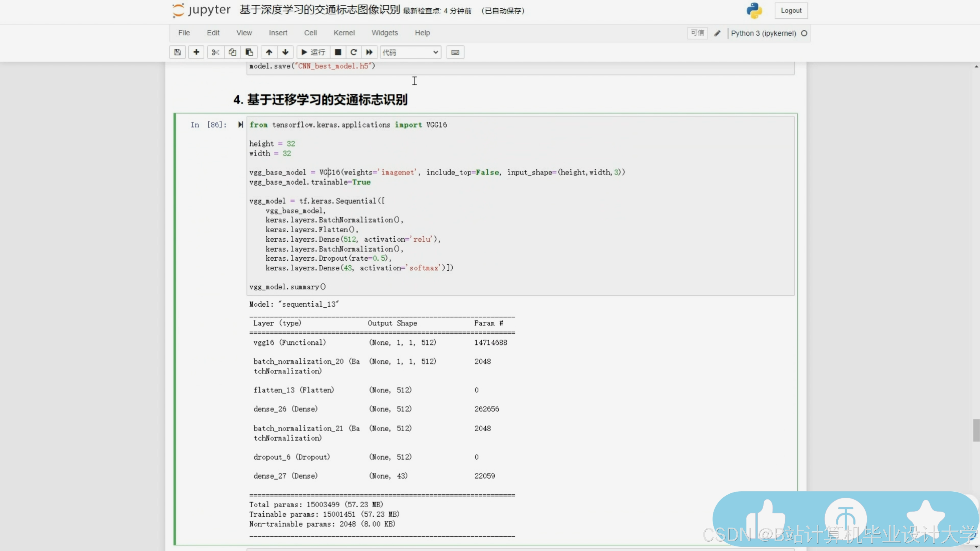Expand the cell type dropdown
Viewport: 980px width, 551px height.
pyautogui.click(x=410, y=52)
